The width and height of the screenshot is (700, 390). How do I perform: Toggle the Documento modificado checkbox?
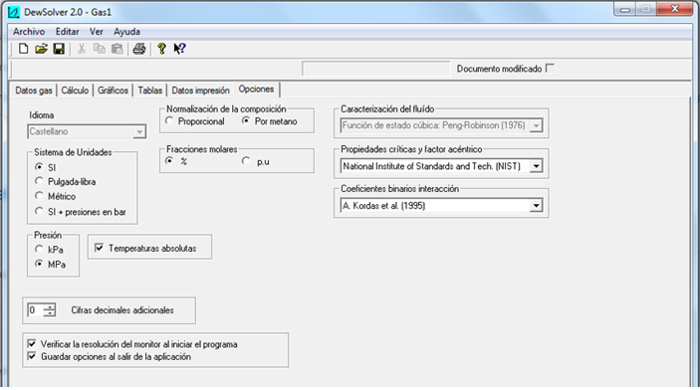(550, 68)
